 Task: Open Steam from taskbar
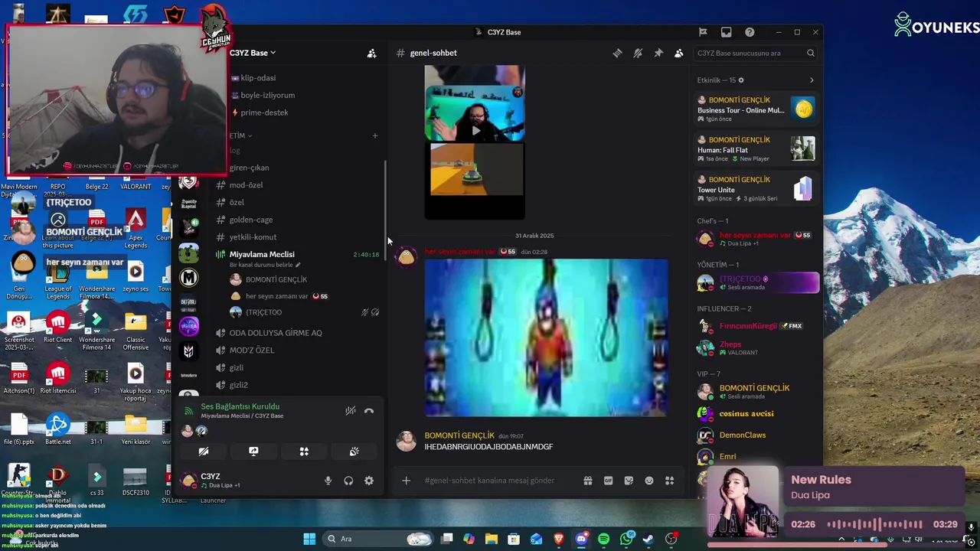point(648,539)
